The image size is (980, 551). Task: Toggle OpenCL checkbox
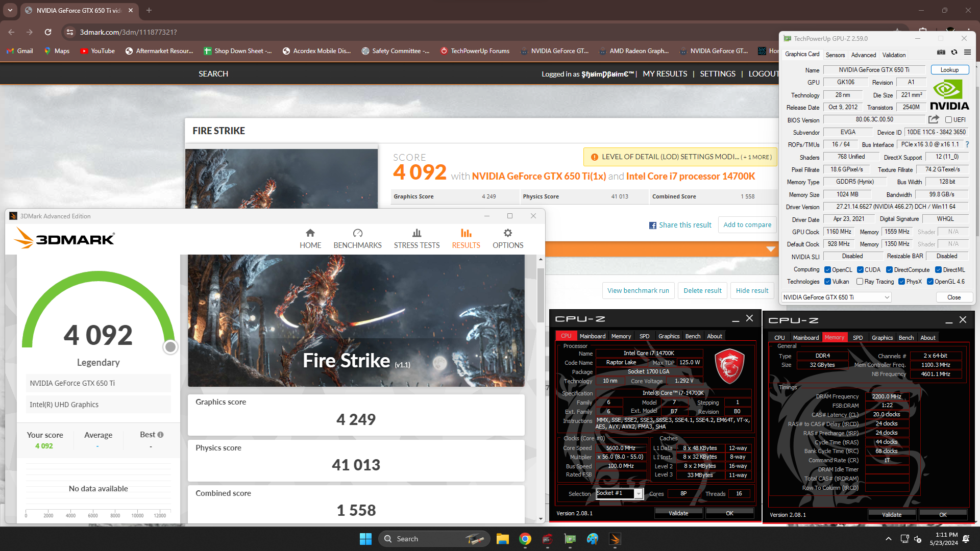(827, 270)
